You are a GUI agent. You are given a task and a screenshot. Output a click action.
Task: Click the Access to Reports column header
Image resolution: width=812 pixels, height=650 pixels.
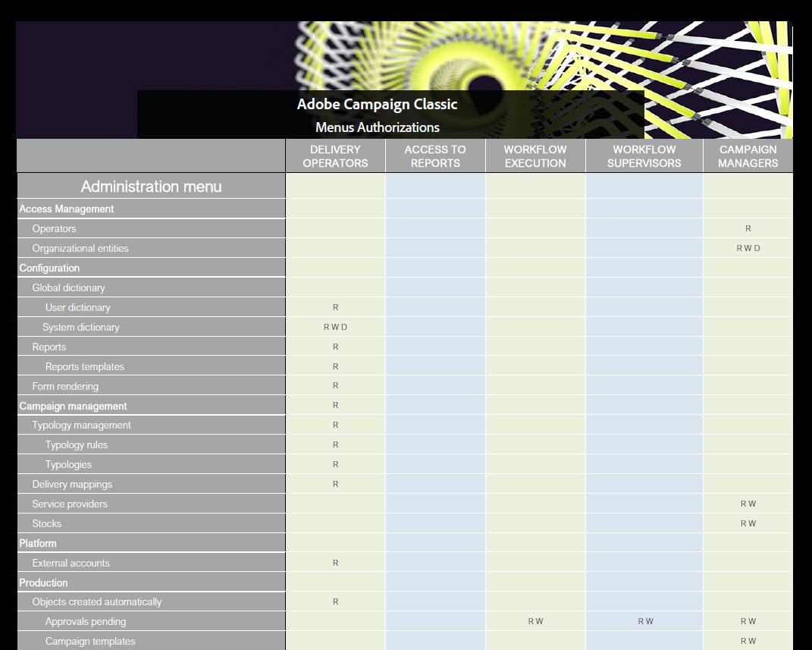pos(435,156)
